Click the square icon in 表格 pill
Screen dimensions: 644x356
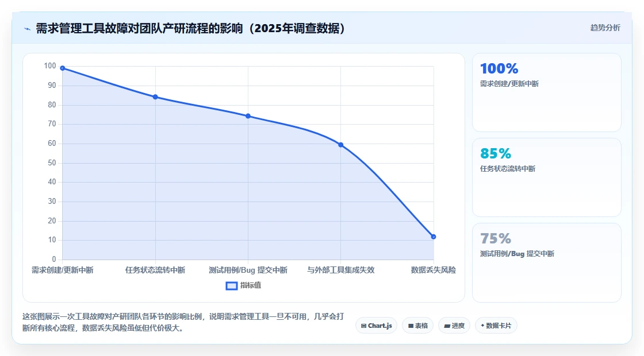click(411, 326)
